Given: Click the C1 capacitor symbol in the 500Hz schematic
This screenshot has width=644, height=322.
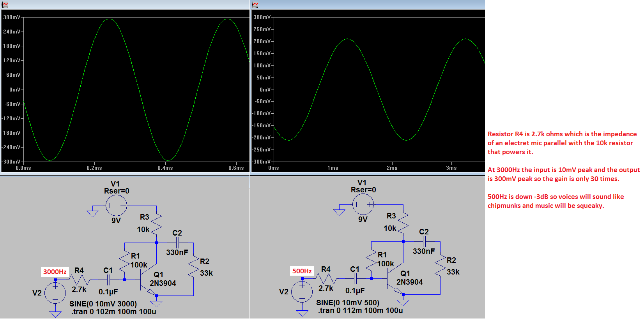Looking at the screenshot, I should pyautogui.click(x=356, y=279).
